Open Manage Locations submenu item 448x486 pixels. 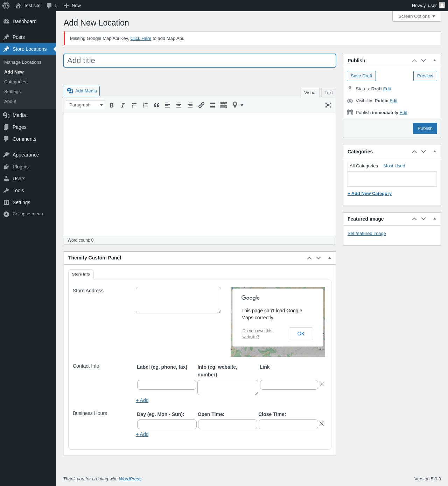coord(23,62)
